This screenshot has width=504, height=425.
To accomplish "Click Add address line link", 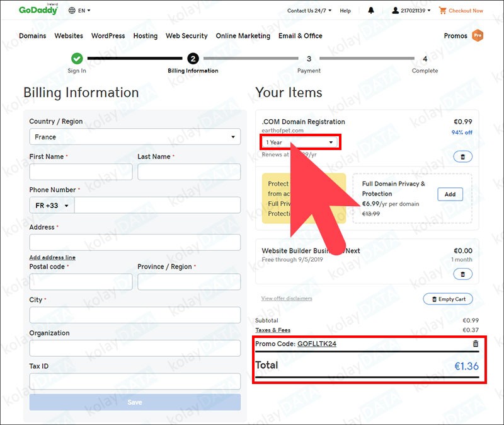I will (52, 257).
